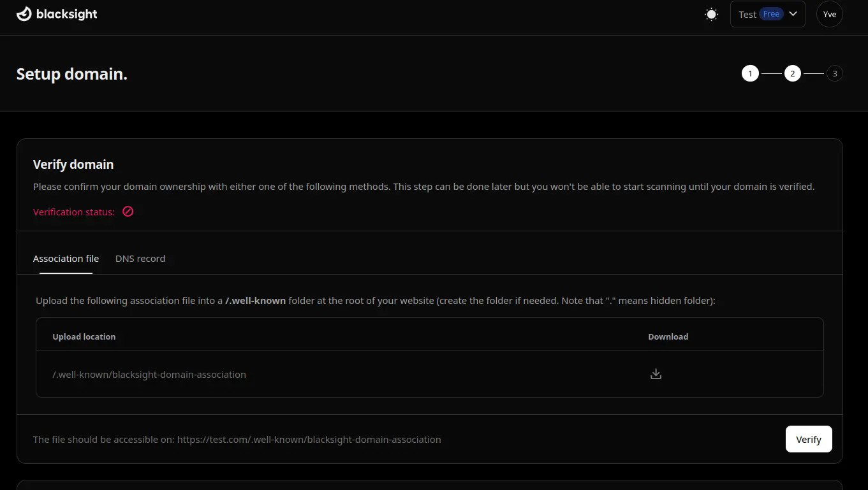This screenshot has height=490, width=868.
Task: Click the red unverified status icon
Action: 128,212
